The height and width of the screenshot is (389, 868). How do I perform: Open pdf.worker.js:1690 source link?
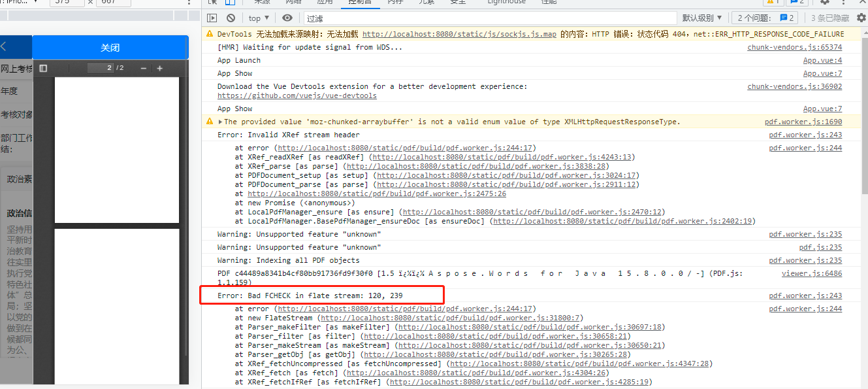click(803, 122)
